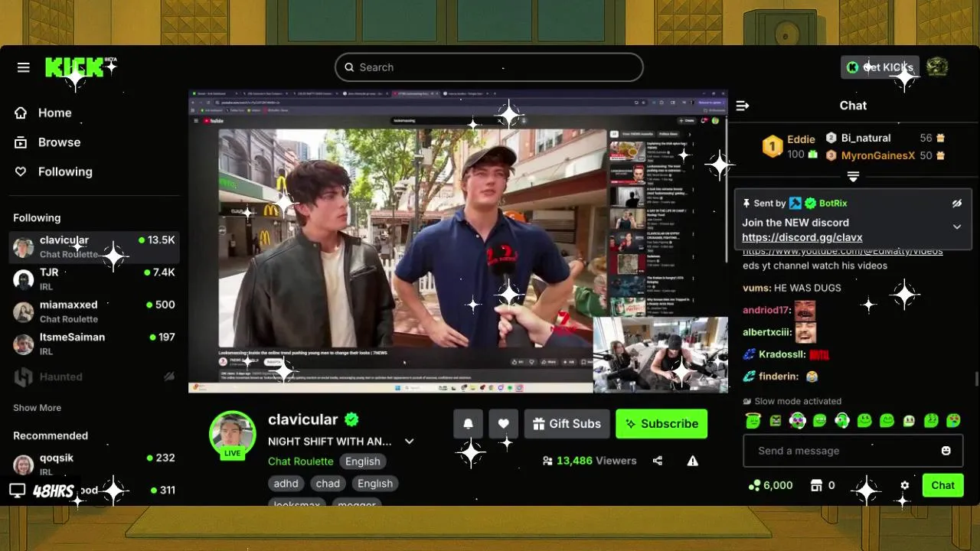Viewport: 980px width, 551px height.
Task: Expand the stream title NIGHT SHIFT dropdown
Action: pyautogui.click(x=409, y=442)
